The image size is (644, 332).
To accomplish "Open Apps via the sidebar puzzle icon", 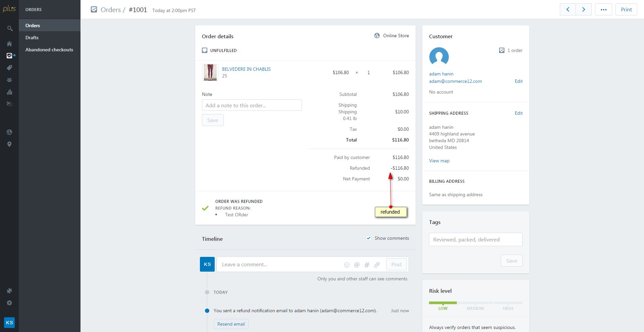I will click(x=9, y=291).
